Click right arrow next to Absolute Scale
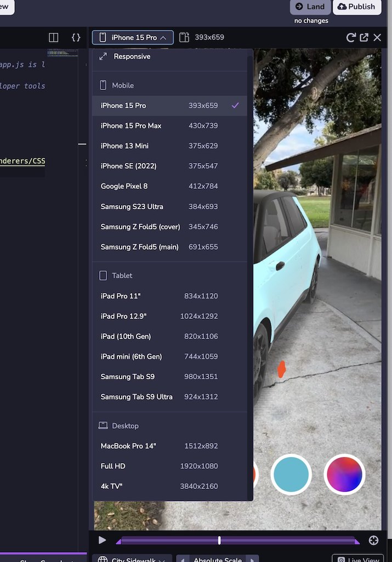Screen dimensions: 392x562 tap(252, 560)
